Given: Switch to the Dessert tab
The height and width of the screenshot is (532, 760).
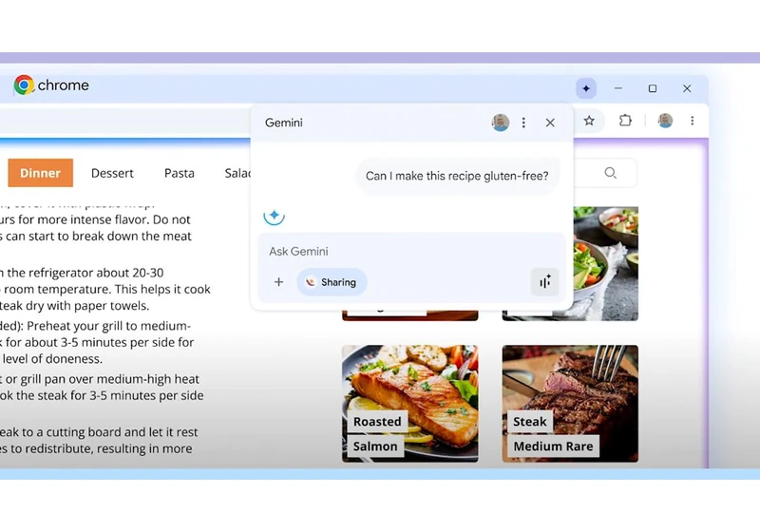Looking at the screenshot, I should [112, 173].
